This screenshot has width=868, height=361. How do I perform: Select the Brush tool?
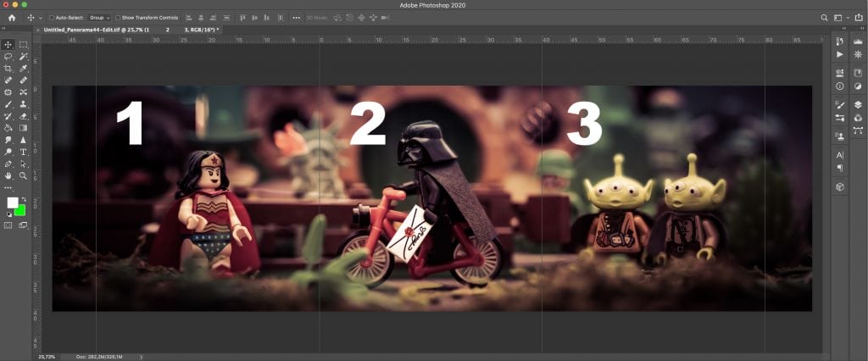pyautogui.click(x=8, y=104)
